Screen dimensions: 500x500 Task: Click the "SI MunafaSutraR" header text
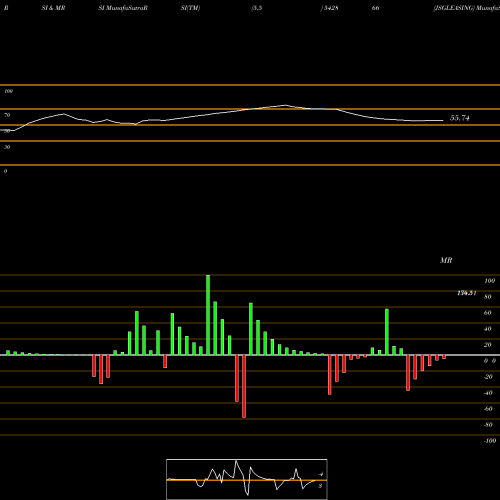pos(123,8)
